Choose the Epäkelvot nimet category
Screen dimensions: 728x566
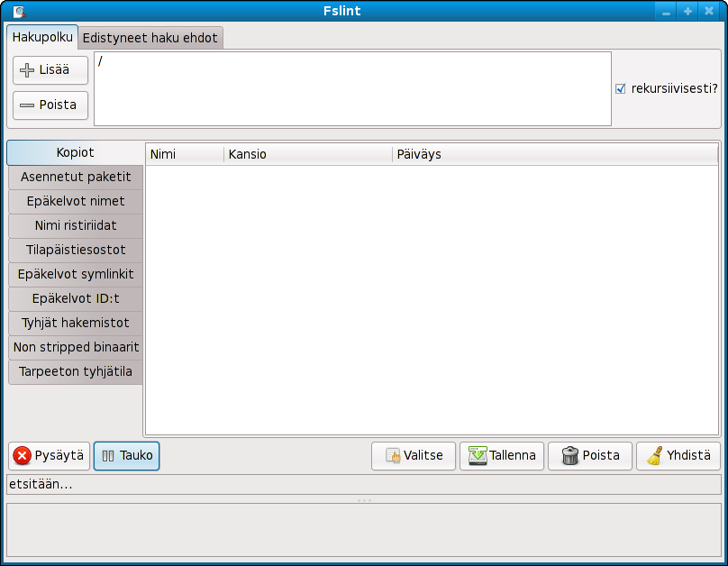[x=76, y=202]
